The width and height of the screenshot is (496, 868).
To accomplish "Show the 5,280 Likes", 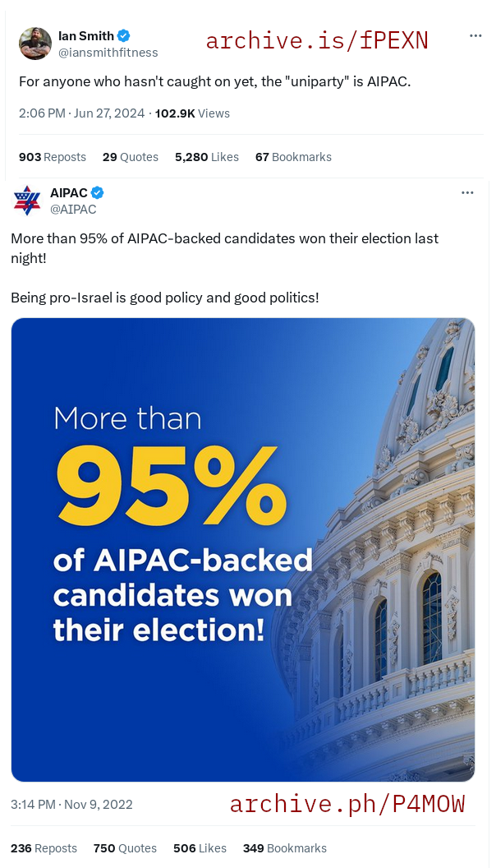I will point(207,157).
